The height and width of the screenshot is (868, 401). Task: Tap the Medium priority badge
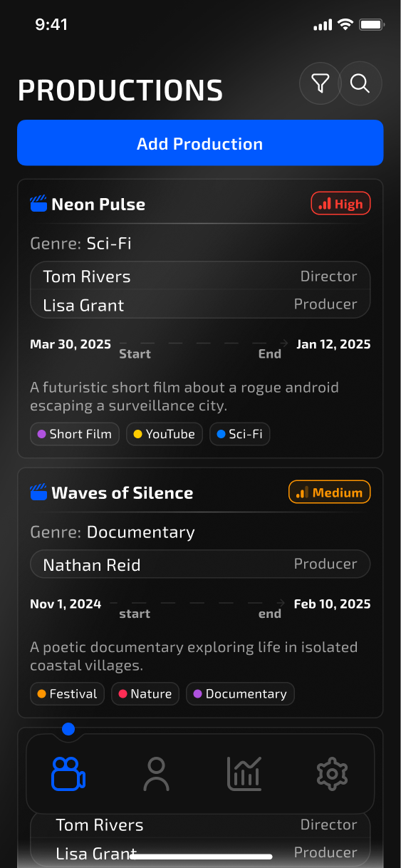[330, 492]
